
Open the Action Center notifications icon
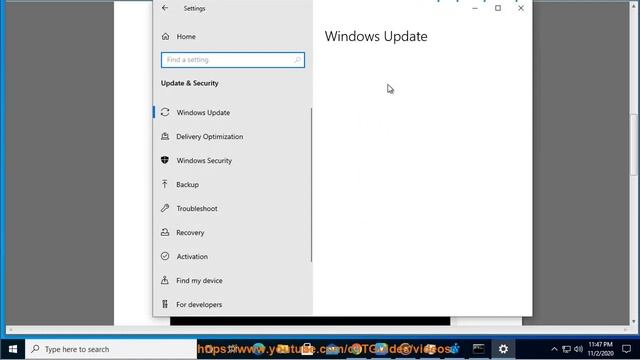626,349
